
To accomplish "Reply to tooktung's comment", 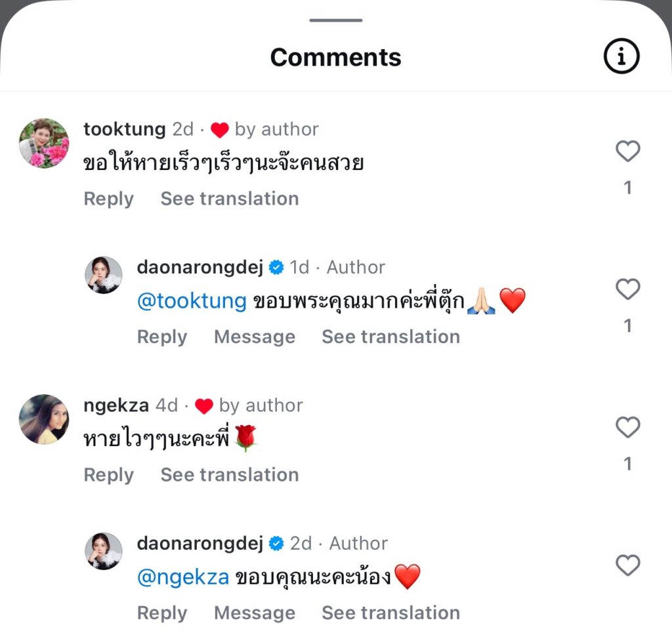I will tap(108, 199).
